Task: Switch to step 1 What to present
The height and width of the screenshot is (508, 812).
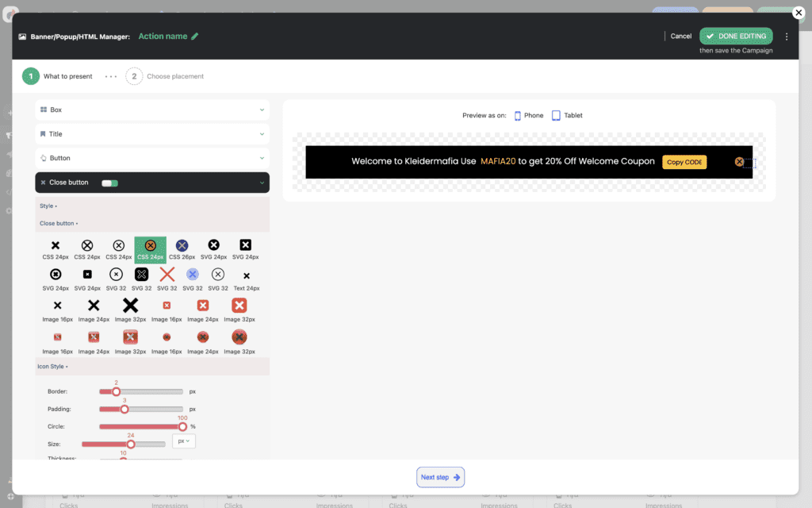Action: [x=58, y=76]
